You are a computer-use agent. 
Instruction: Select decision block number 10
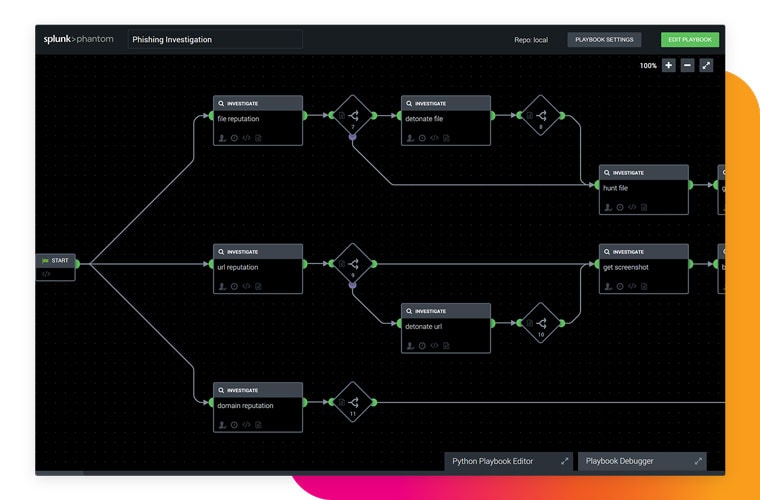coord(541,323)
